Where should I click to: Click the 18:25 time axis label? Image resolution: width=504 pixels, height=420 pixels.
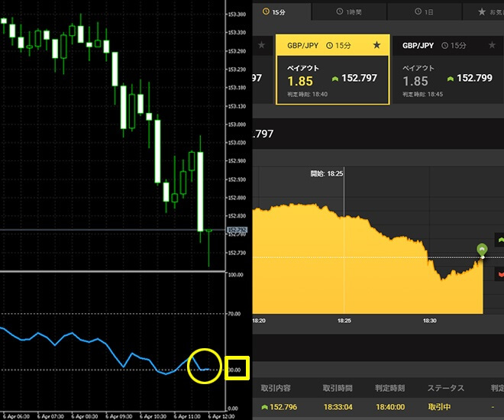click(344, 321)
